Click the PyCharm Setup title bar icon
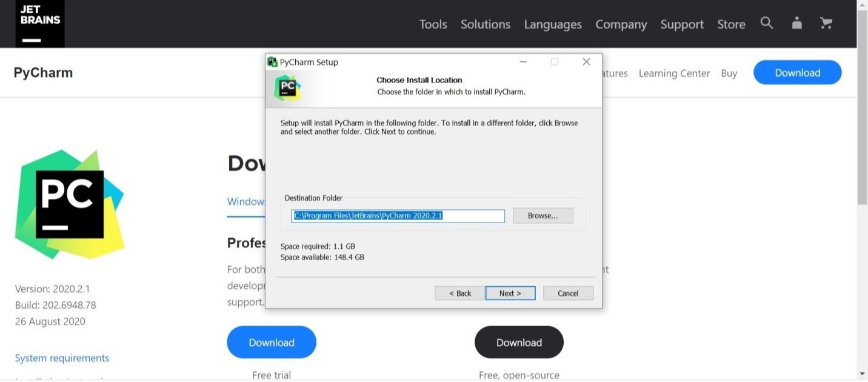The width and height of the screenshot is (868, 382). [x=273, y=62]
